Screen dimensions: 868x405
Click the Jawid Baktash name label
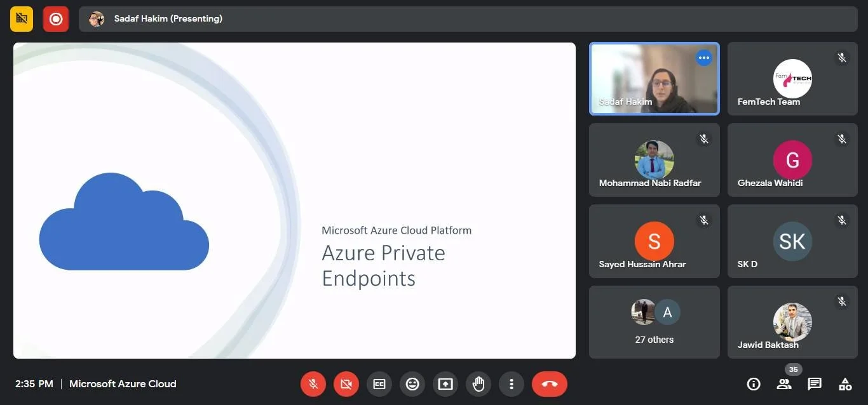pos(768,345)
